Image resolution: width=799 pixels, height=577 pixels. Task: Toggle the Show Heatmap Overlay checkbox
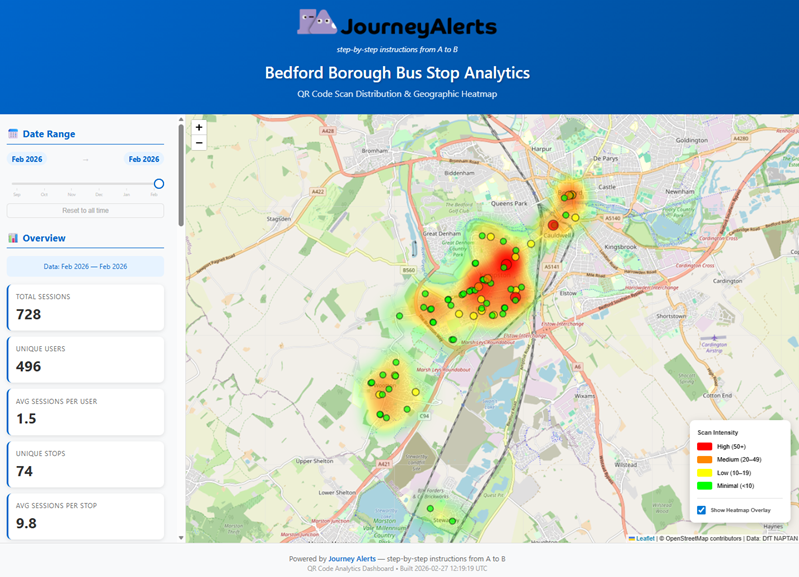pos(702,510)
